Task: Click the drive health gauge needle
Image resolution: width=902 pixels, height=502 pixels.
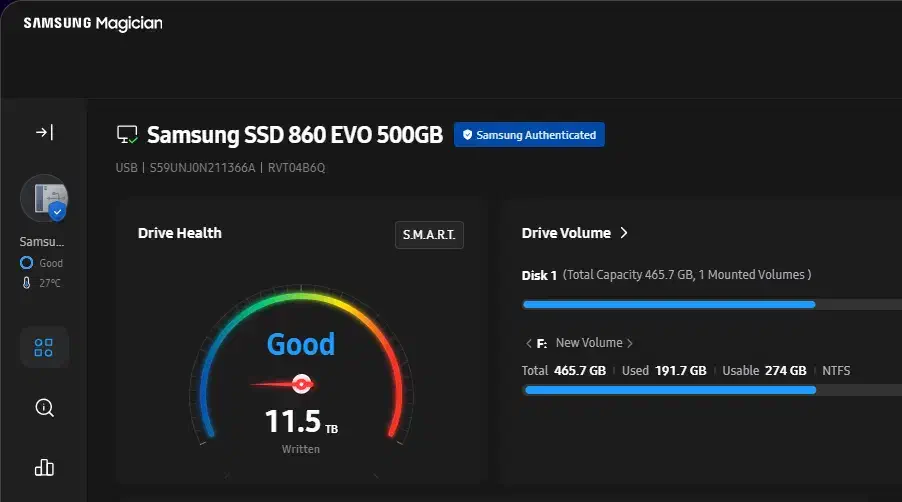Action: pos(282,384)
